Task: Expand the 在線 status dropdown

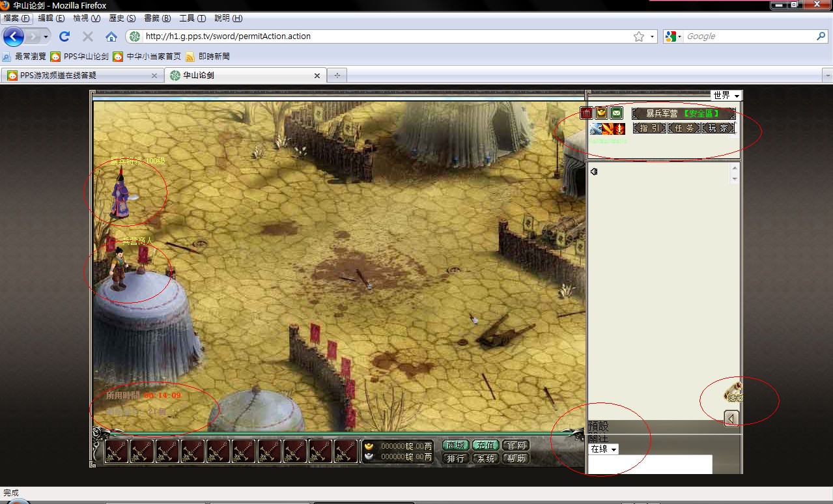Action: click(604, 449)
